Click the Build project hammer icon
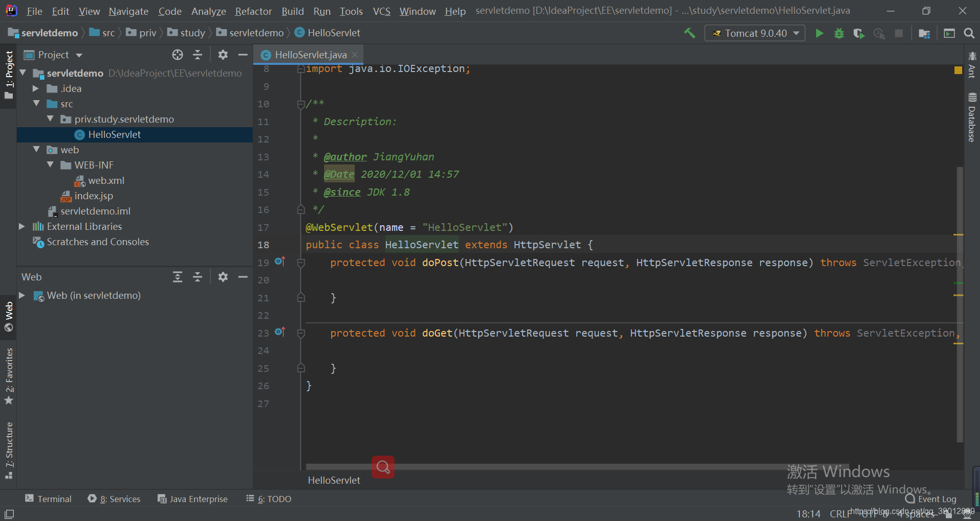This screenshot has height=521, width=980. click(x=690, y=33)
